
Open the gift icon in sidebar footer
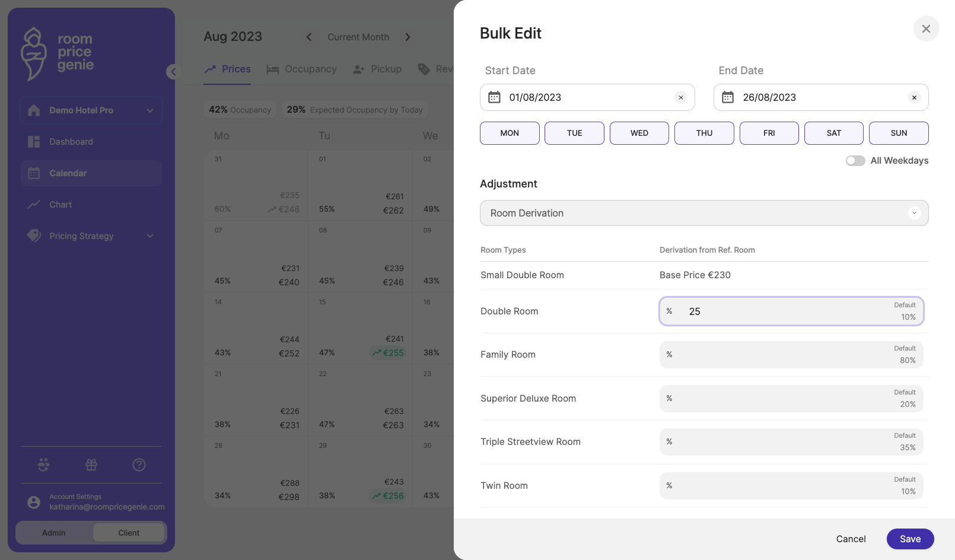tap(91, 464)
